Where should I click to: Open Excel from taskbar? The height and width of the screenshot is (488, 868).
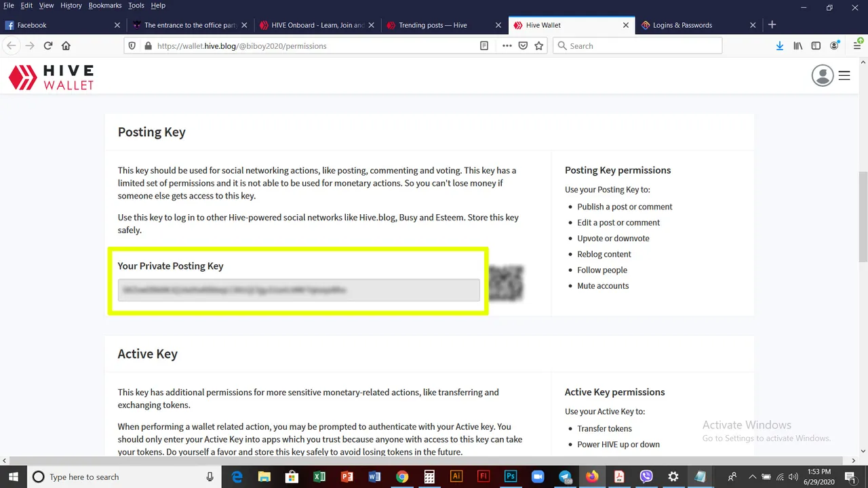(x=319, y=476)
